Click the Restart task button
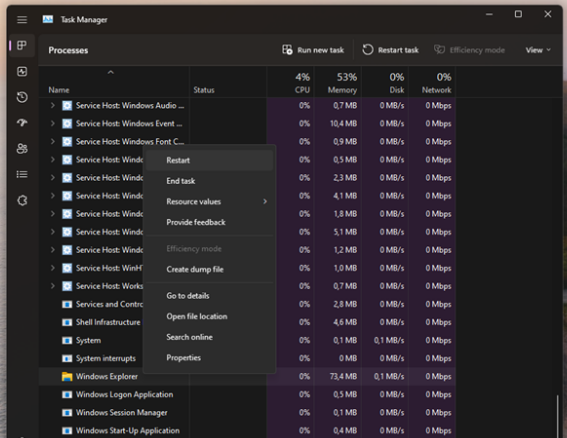This screenshot has height=438, width=567. click(391, 50)
